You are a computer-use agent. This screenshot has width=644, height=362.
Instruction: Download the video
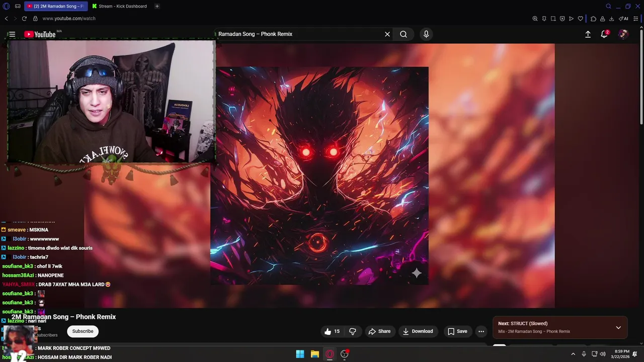tap(418, 331)
